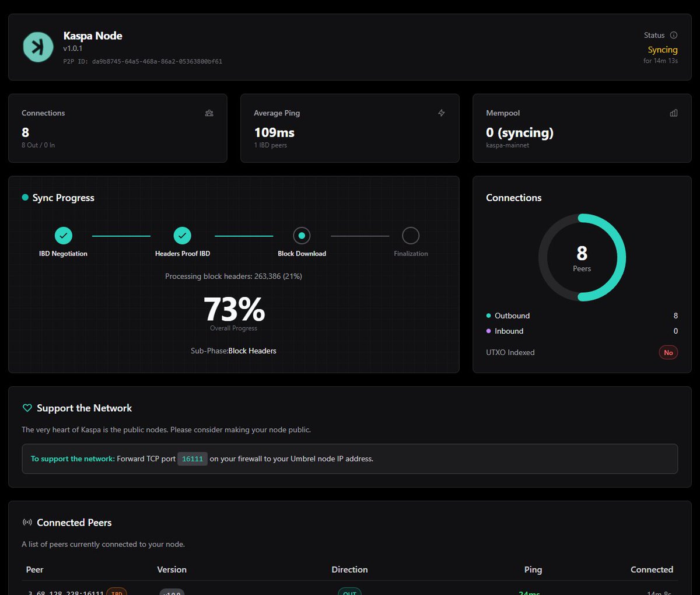The width and height of the screenshot is (700, 595).
Task: Click the Inbound legend row
Action: click(x=582, y=331)
